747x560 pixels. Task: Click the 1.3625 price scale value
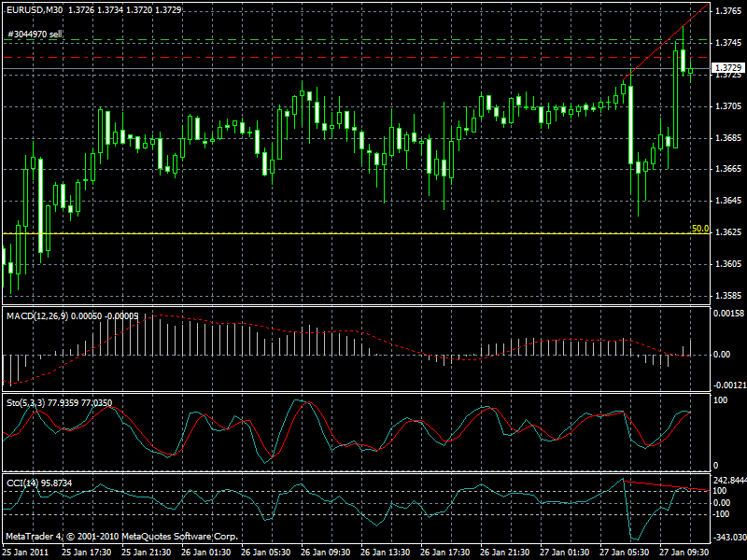(x=728, y=231)
